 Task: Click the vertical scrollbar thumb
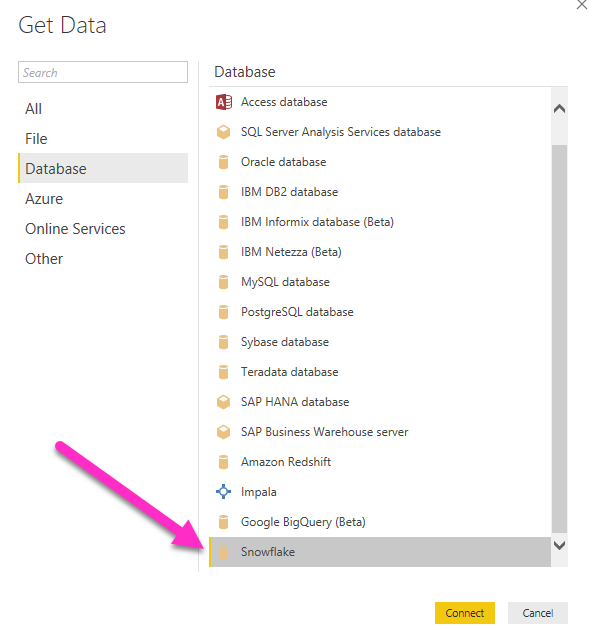point(559,339)
